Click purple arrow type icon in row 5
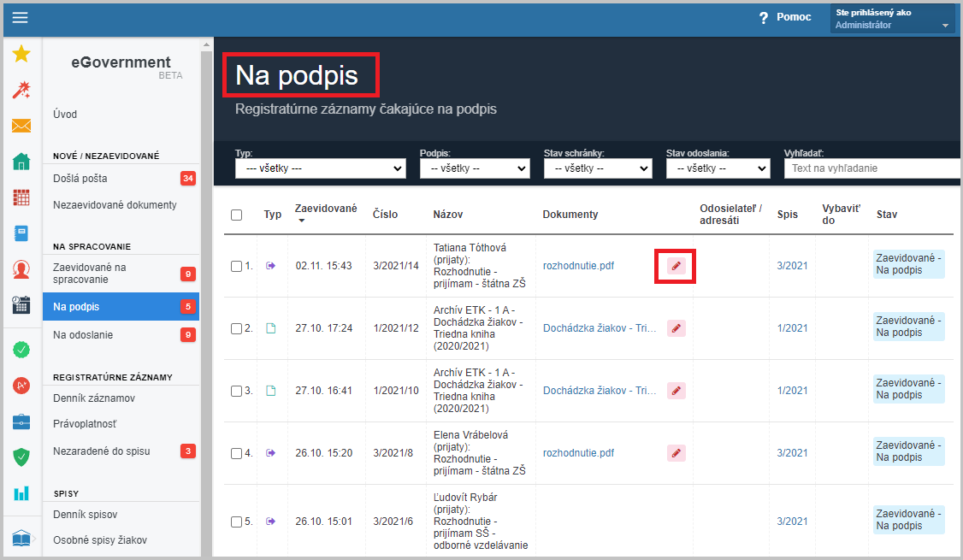The image size is (963, 560). [270, 522]
